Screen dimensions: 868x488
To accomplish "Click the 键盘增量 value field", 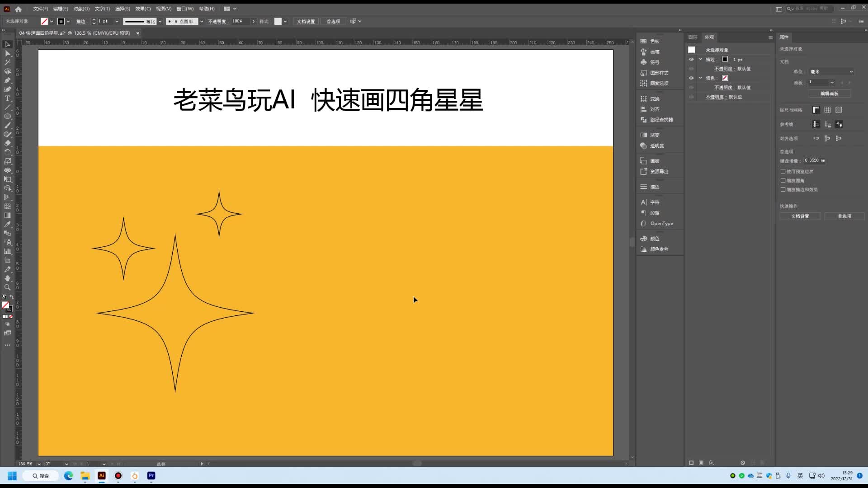I will [x=815, y=160].
